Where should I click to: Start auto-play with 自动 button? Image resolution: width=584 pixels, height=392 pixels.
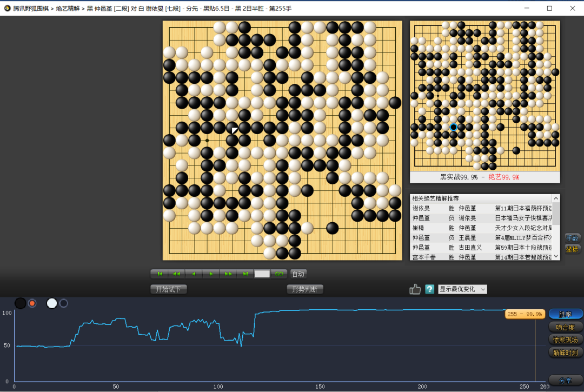(298, 274)
